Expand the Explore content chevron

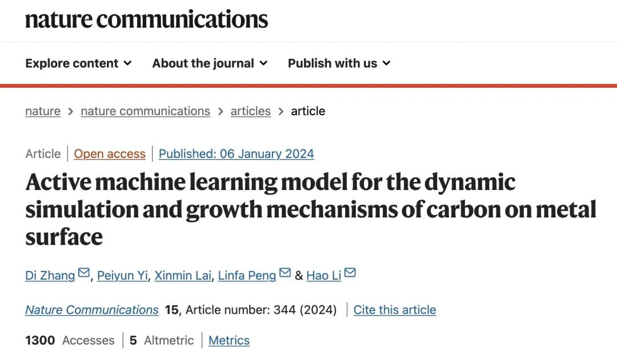[x=127, y=63]
